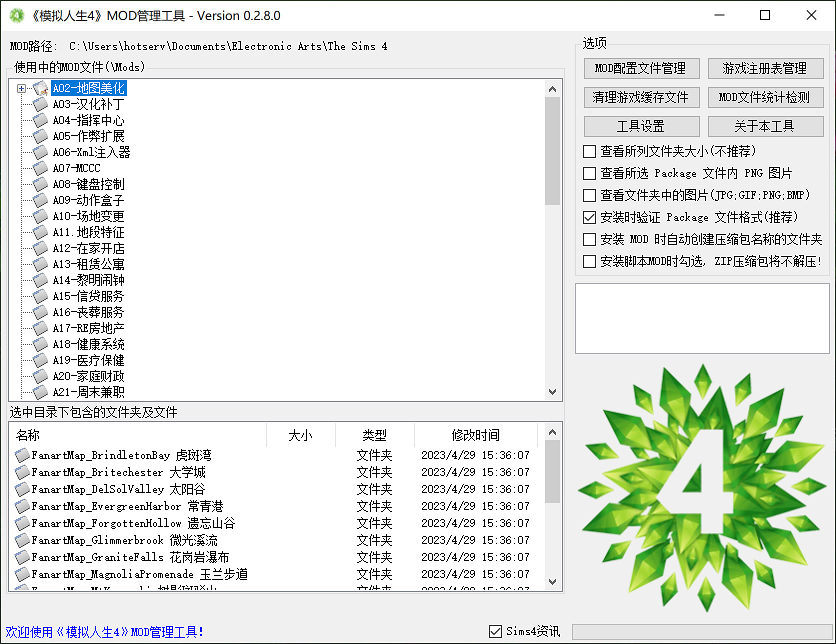836x644 pixels.
Task: Click folder icon of FanartMap_BrindletonBay 虎斑湾
Action: (22, 455)
